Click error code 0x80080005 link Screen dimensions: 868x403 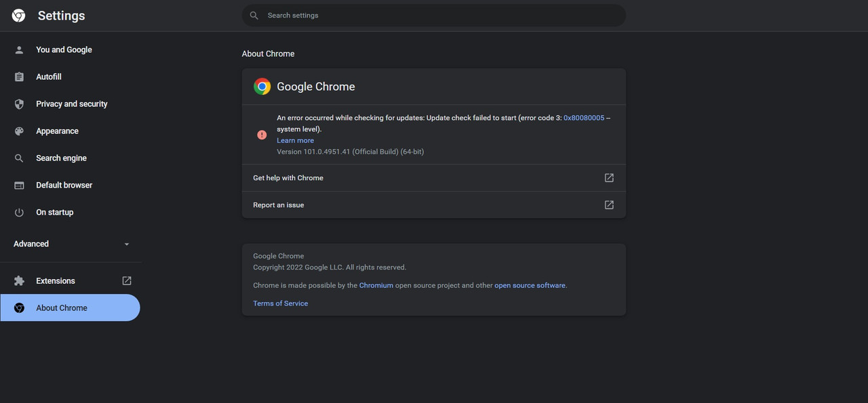coord(584,118)
